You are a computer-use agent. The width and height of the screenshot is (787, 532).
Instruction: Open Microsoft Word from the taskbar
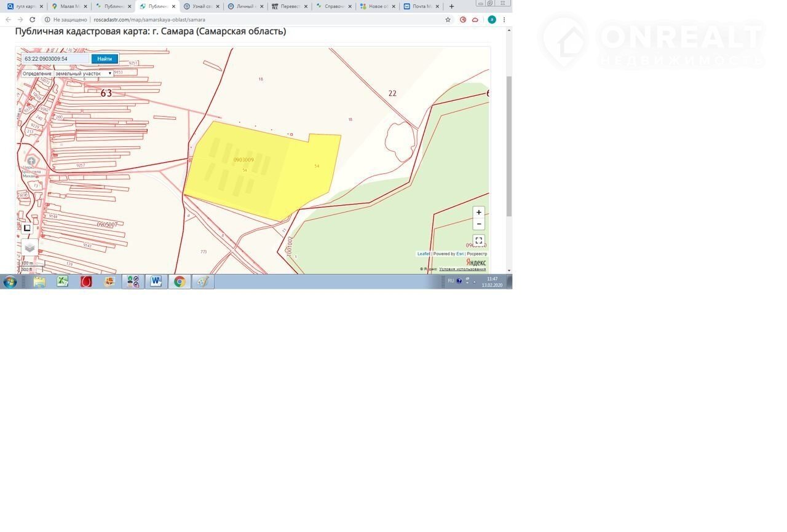click(x=156, y=282)
